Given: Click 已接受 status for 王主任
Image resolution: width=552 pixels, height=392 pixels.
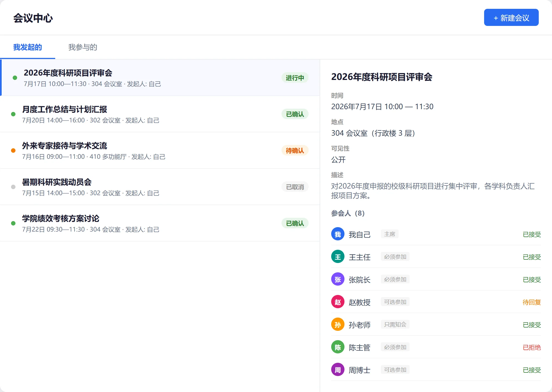Looking at the screenshot, I should [532, 257].
